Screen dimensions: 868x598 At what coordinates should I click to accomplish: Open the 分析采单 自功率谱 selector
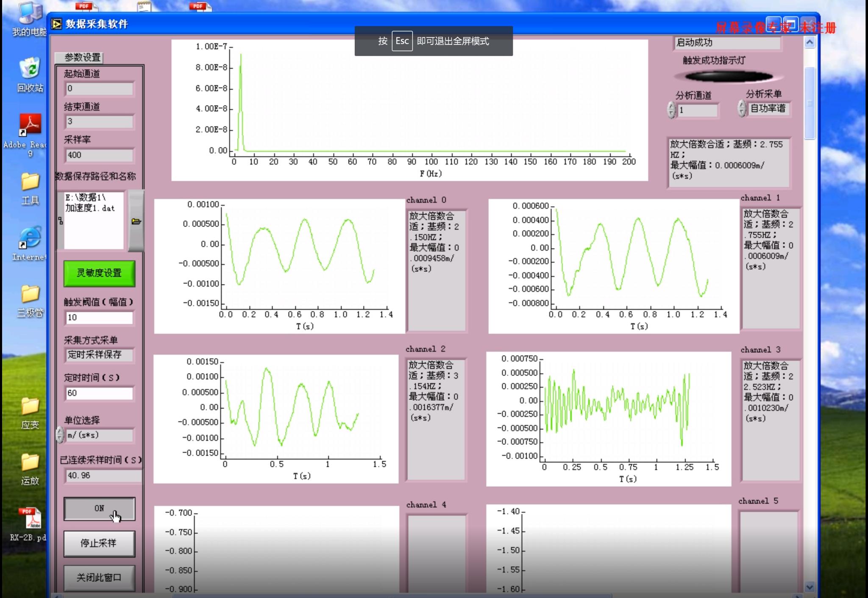click(769, 108)
